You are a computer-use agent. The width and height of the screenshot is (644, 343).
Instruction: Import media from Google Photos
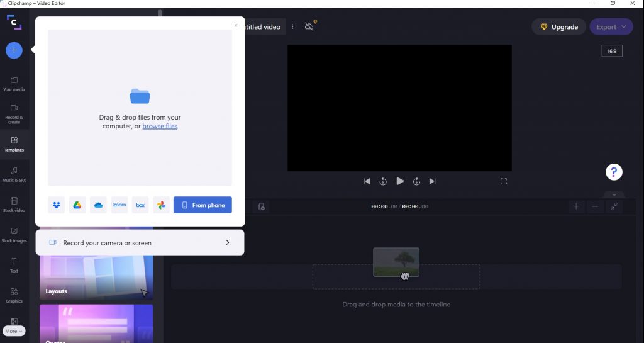point(161,205)
